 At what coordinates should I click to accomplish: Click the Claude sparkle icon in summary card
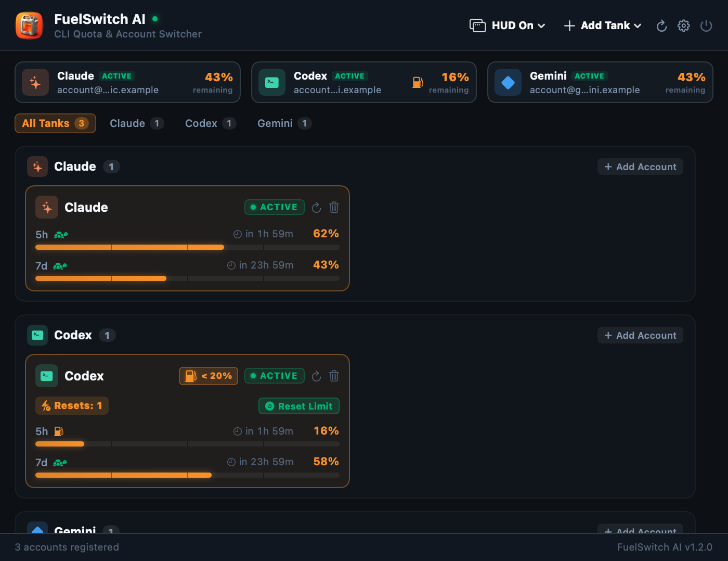tap(35, 82)
